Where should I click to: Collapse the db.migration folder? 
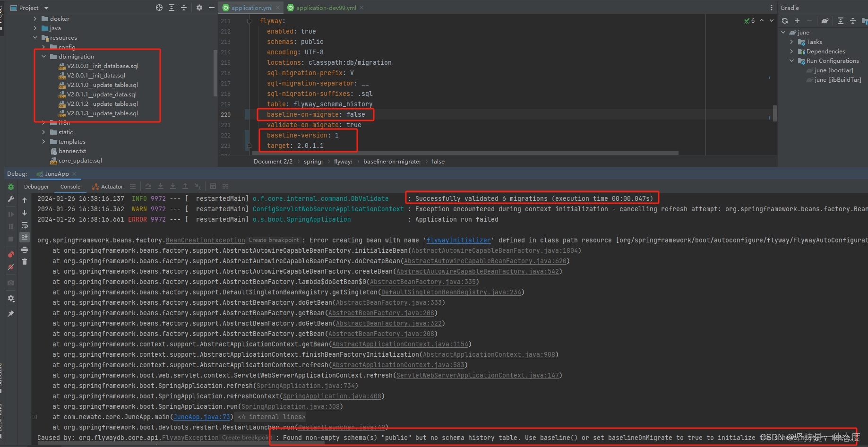(44, 56)
